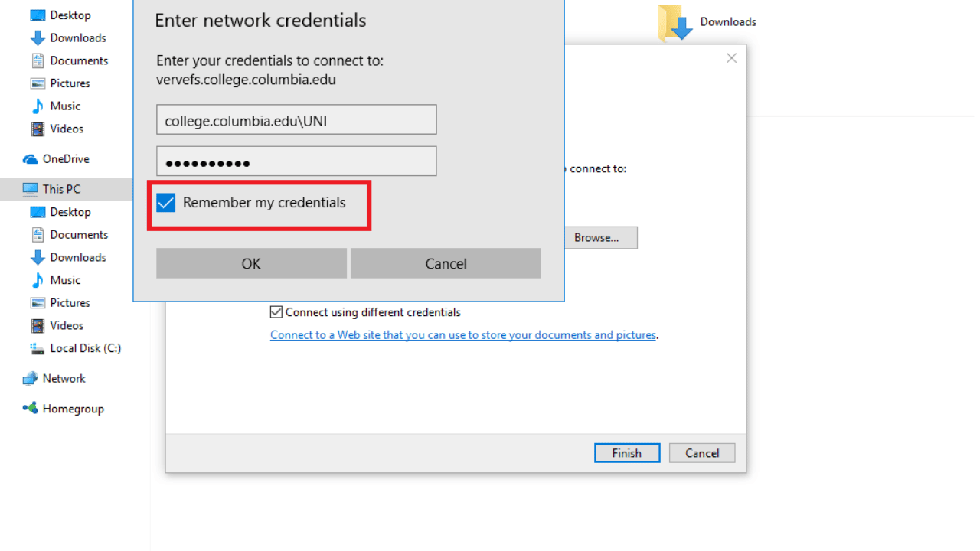Select This PC text label in tree
The image size is (980, 551).
(x=61, y=189)
